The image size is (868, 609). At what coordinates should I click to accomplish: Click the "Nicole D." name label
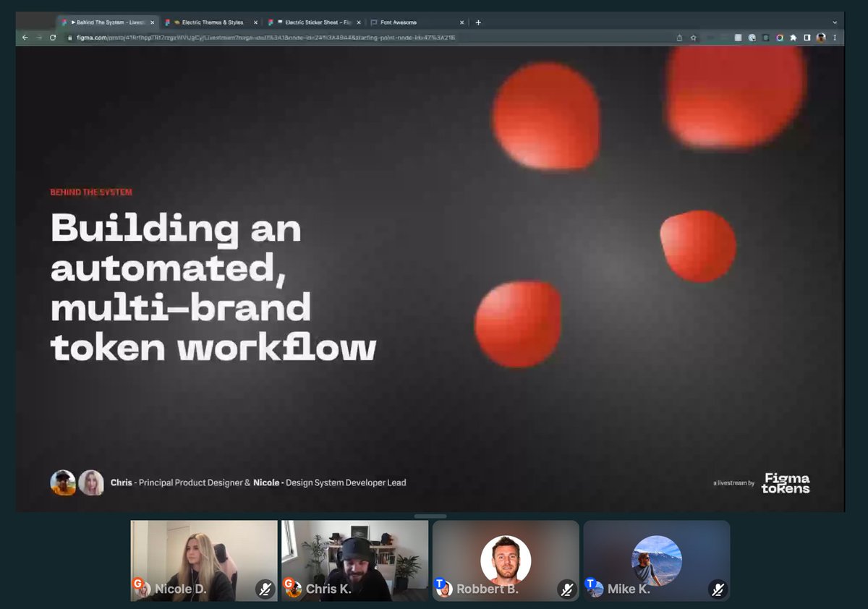(x=180, y=589)
